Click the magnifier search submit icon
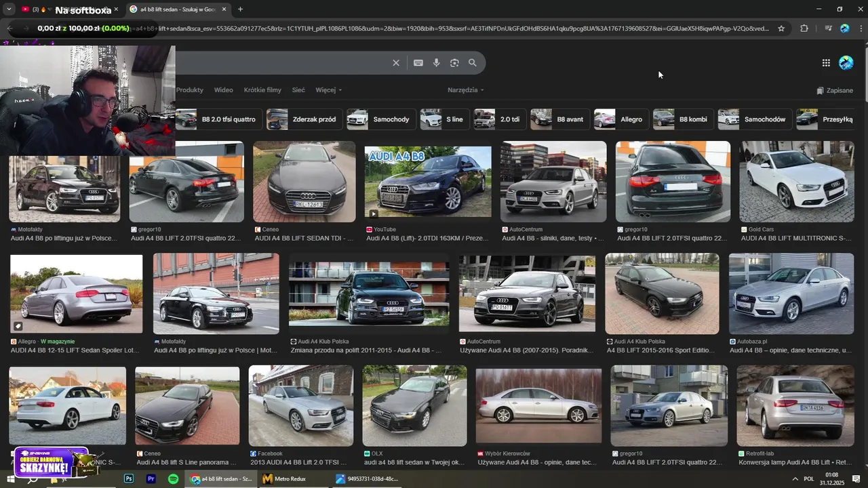 click(473, 63)
